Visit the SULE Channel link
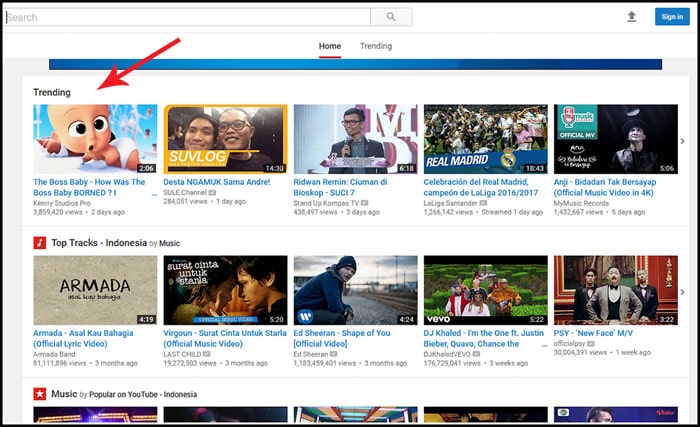The height and width of the screenshot is (427, 700). pos(185,193)
